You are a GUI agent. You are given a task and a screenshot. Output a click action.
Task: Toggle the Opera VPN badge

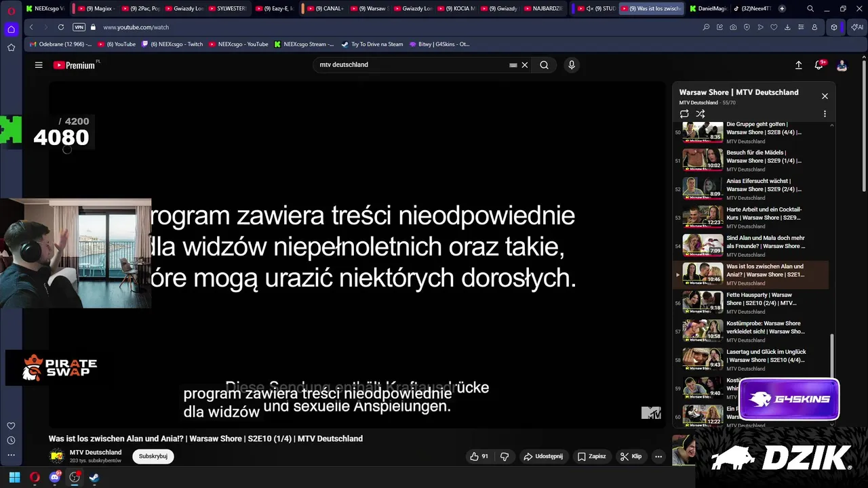pos(79,27)
